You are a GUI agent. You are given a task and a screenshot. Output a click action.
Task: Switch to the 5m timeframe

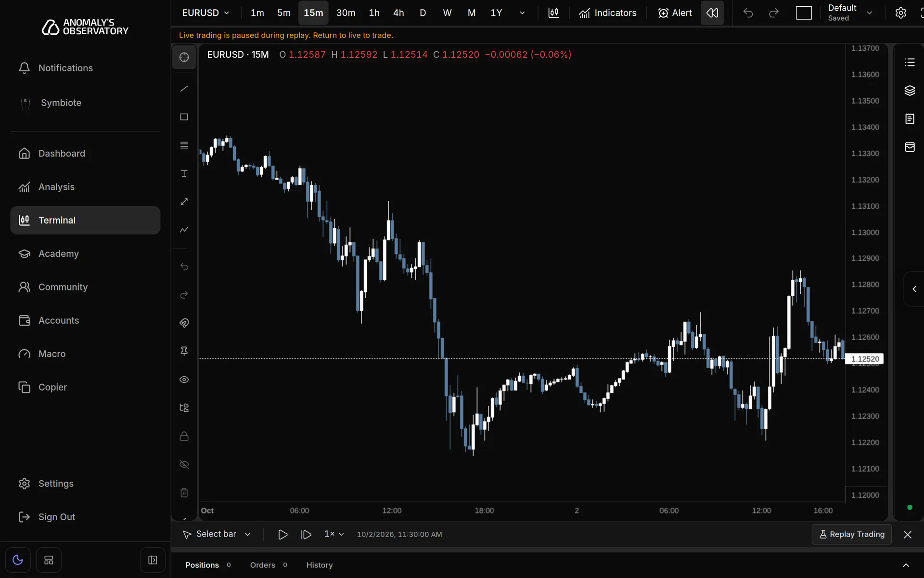click(284, 13)
